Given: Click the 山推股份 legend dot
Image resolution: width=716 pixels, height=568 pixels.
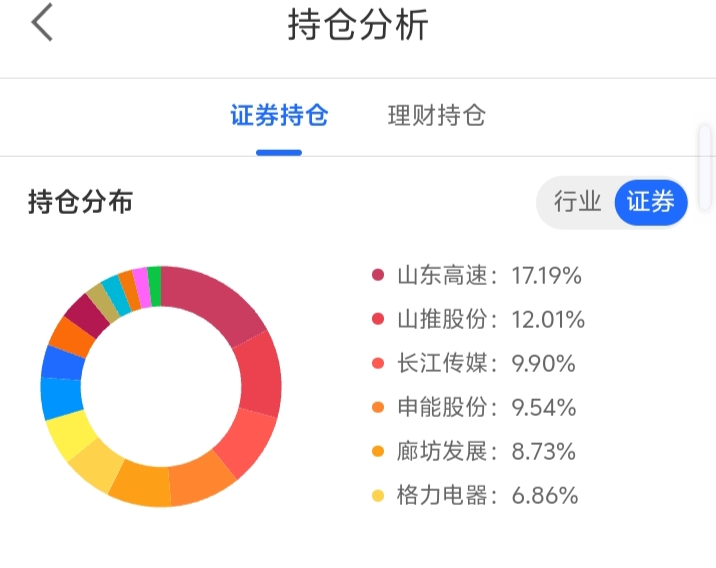Looking at the screenshot, I should (x=378, y=319).
